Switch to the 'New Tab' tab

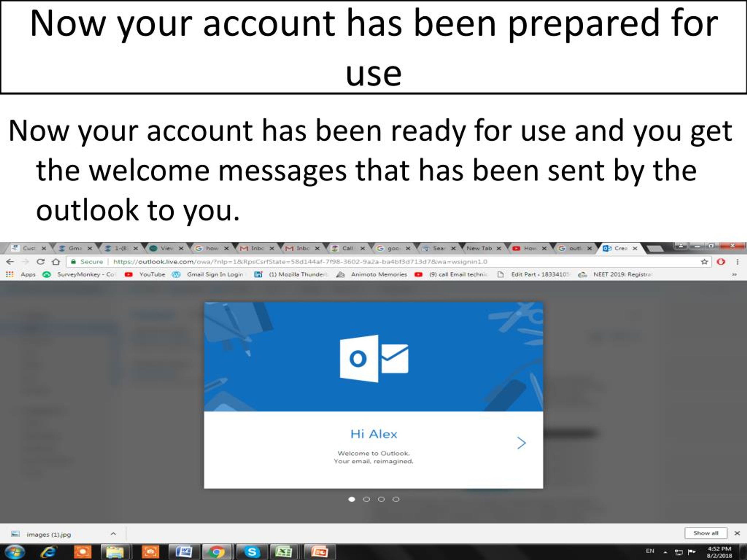(x=479, y=248)
